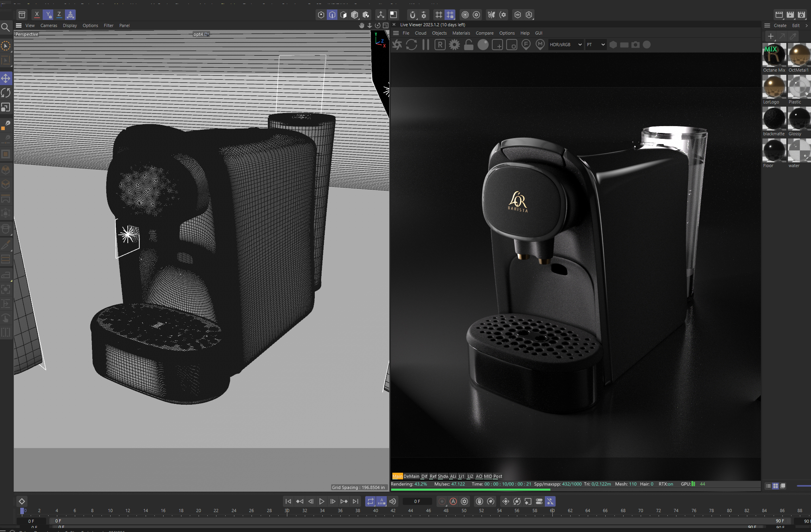Click timeline ruler at frame 30

[287, 511]
